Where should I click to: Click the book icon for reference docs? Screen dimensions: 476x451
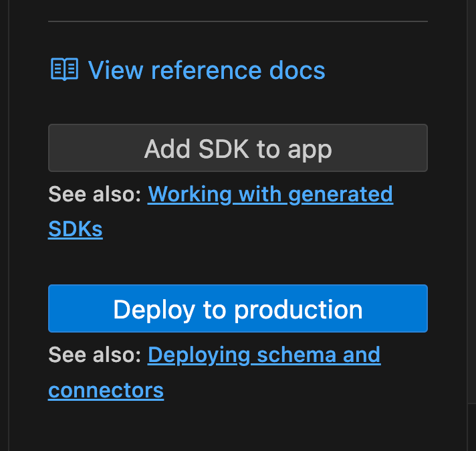pos(64,70)
